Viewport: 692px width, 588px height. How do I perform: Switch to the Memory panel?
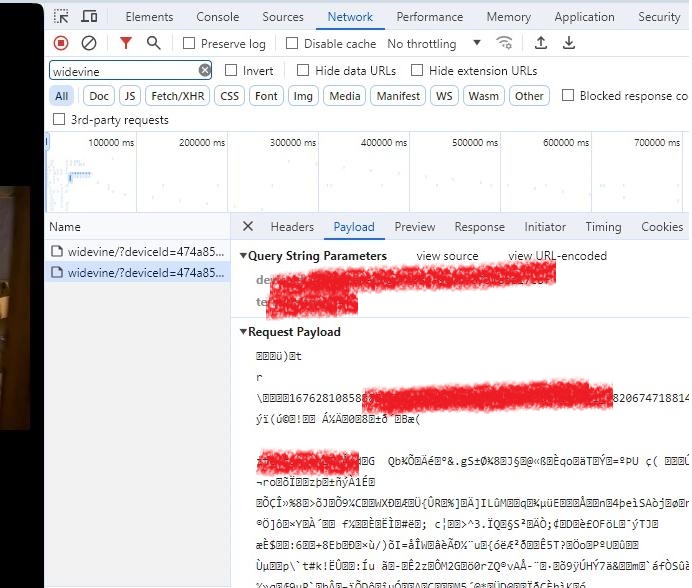coord(508,17)
